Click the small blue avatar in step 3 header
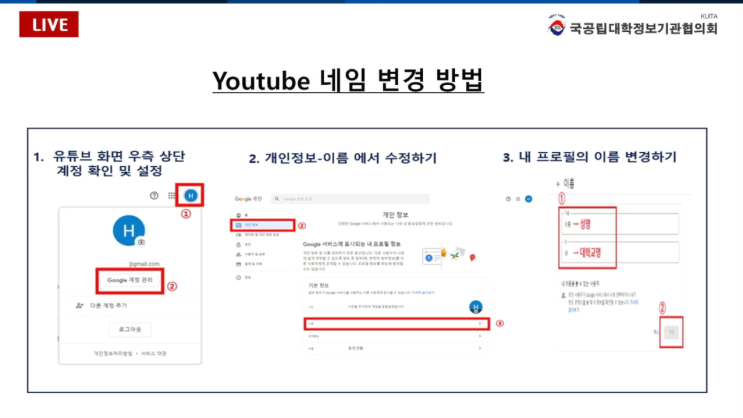 tap(529, 199)
